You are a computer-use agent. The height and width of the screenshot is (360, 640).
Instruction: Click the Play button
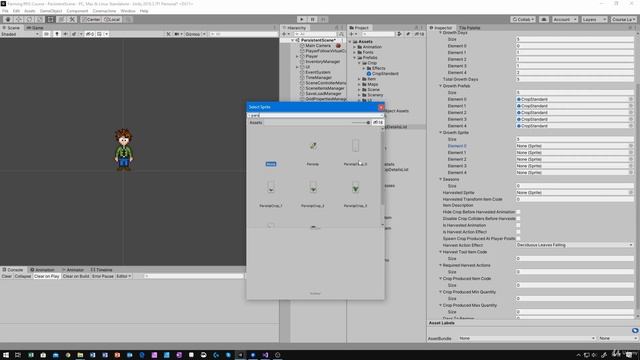click(x=302, y=20)
